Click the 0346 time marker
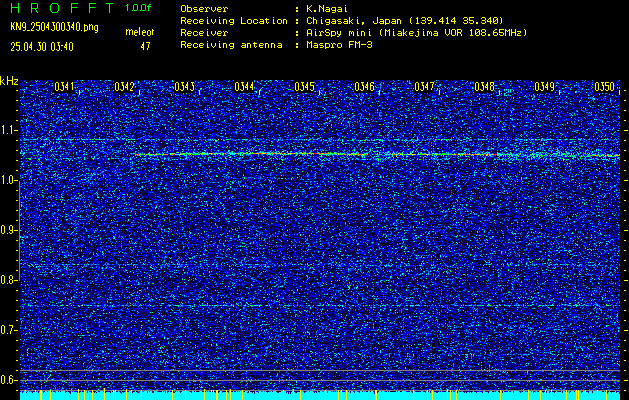 tap(364, 86)
